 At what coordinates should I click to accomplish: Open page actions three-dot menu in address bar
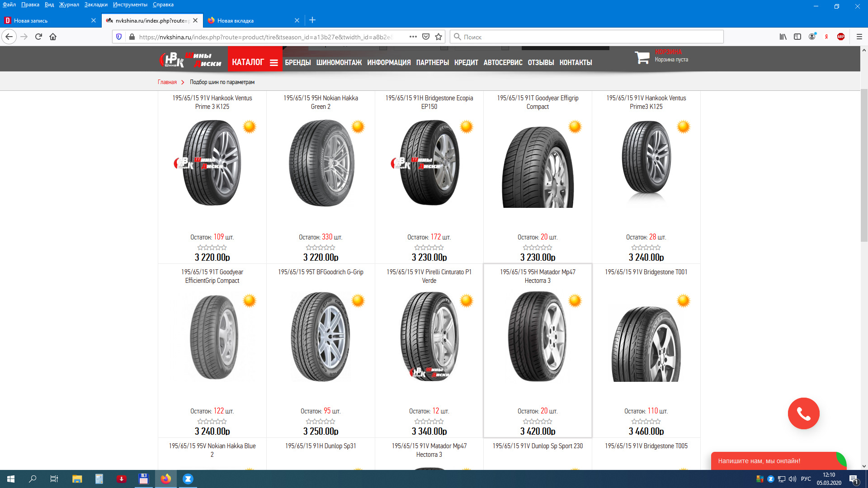click(x=413, y=37)
